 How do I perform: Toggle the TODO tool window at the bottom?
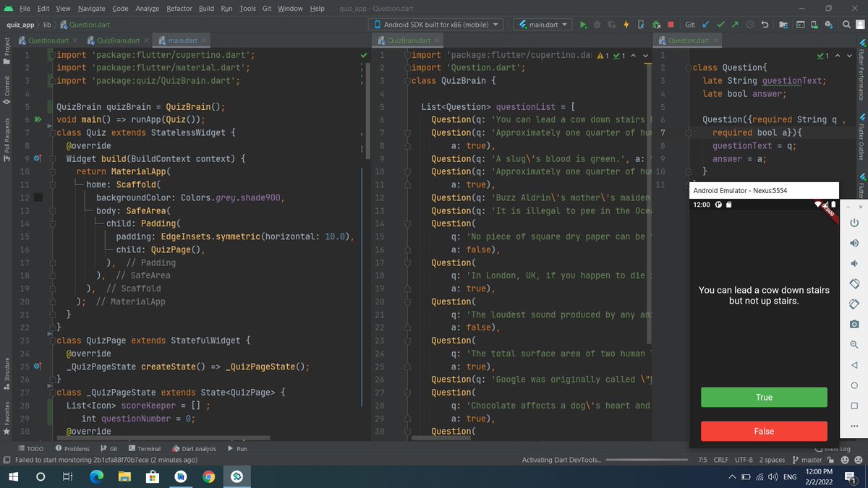(x=30, y=448)
